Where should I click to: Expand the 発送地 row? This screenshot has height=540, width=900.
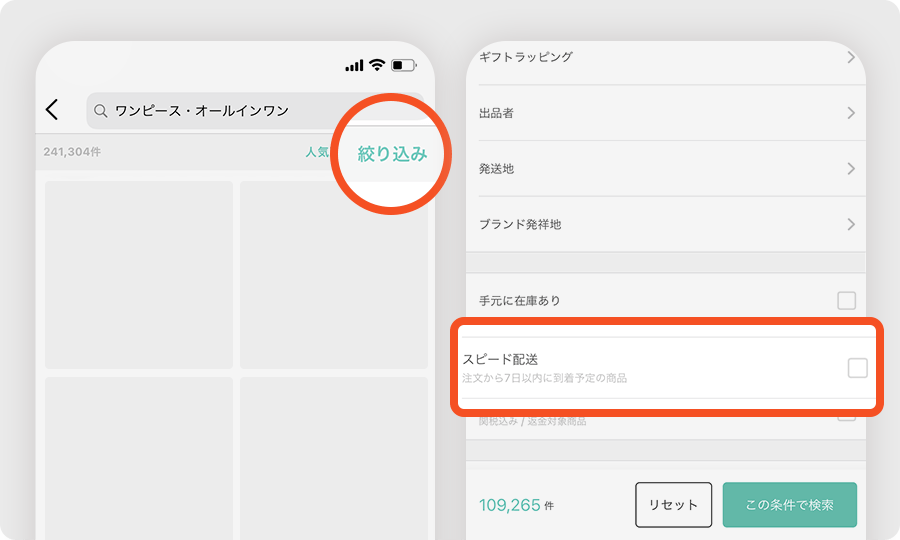[x=666, y=169]
